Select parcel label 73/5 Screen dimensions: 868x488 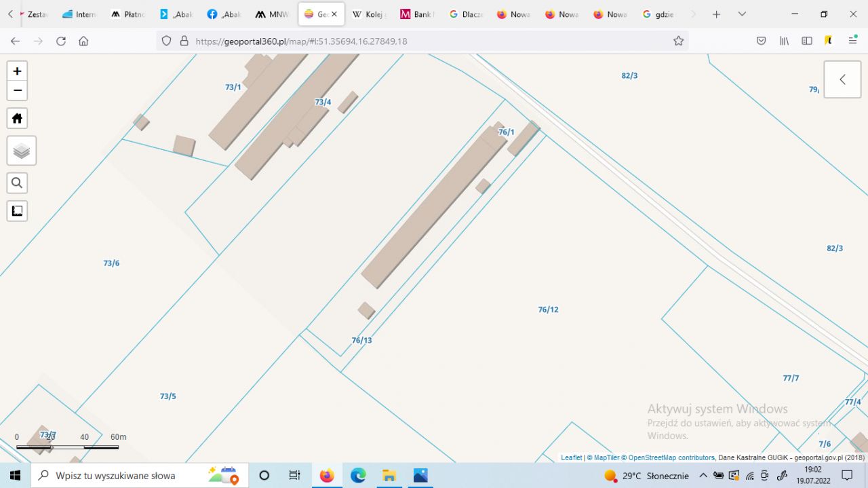point(168,396)
